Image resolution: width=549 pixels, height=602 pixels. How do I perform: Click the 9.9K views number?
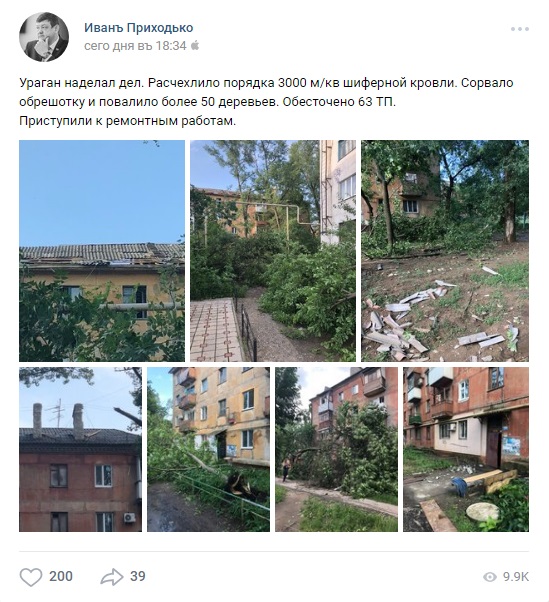(516, 577)
